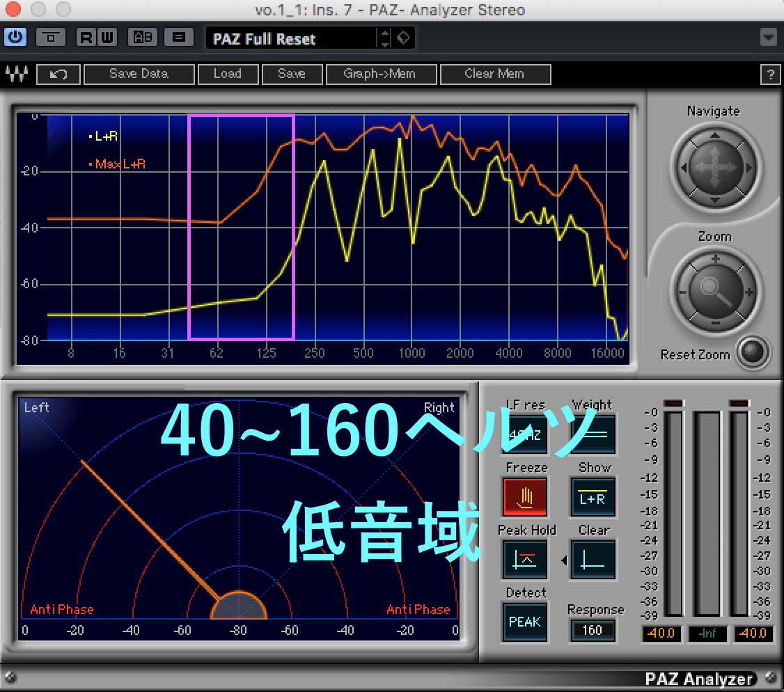The width and height of the screenshot is (784, 692).
Task: Zoom out vertically with bottom minus
Action: [x=716, y=324]
